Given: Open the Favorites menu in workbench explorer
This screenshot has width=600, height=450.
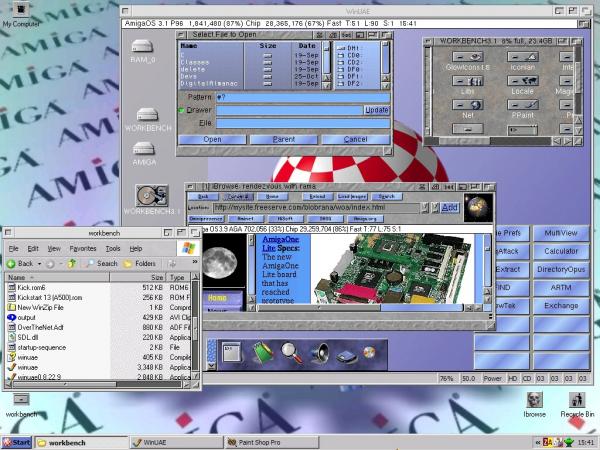Looking at the screenshot, I should pyautogui.click(x=83, y=249).
